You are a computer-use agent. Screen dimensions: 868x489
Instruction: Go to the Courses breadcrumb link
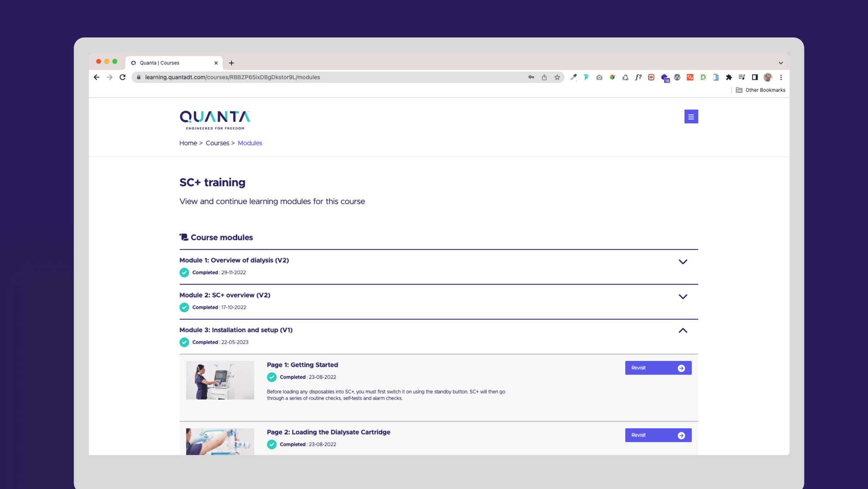point(217,143)
